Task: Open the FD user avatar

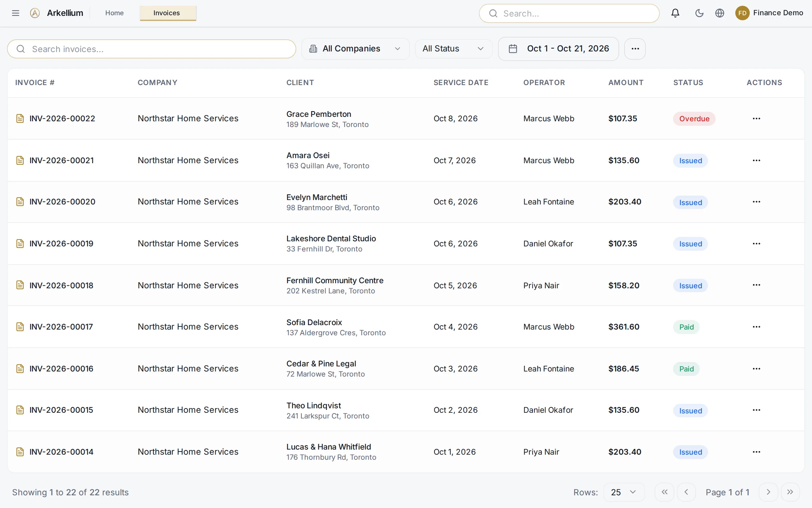Action: pos(742,13)
